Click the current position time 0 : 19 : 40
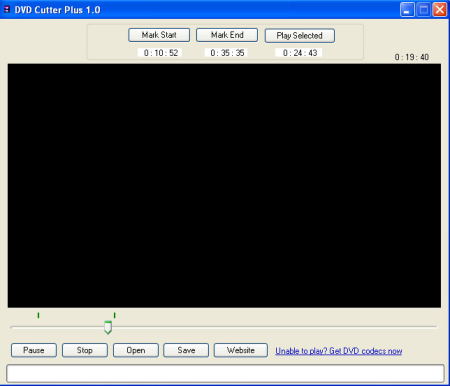 click(x=412, y=57)
